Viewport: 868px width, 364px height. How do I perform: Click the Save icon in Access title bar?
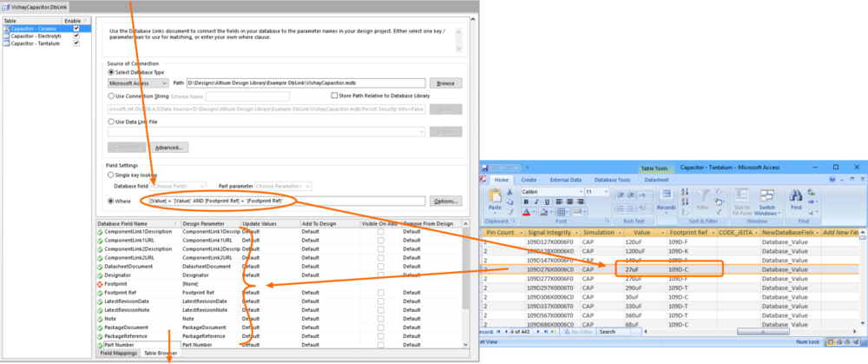[485, 168]
